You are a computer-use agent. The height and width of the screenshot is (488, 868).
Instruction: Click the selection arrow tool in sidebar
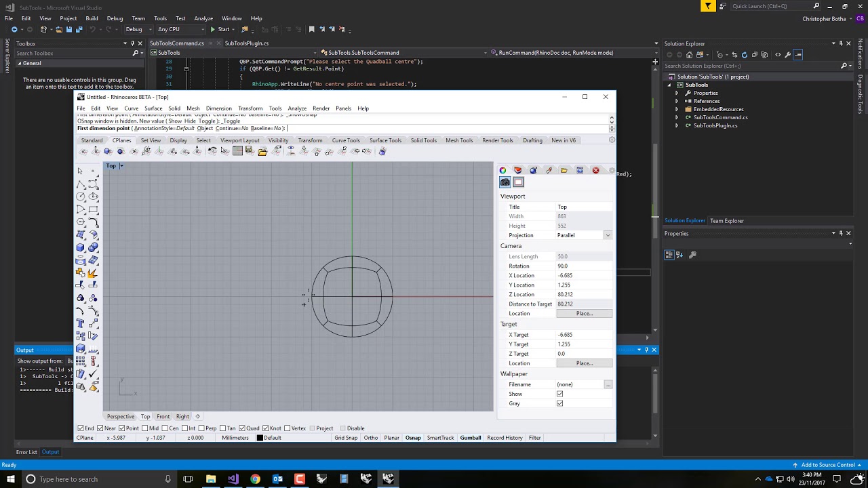pyautogui.click(x=81, y=171)
